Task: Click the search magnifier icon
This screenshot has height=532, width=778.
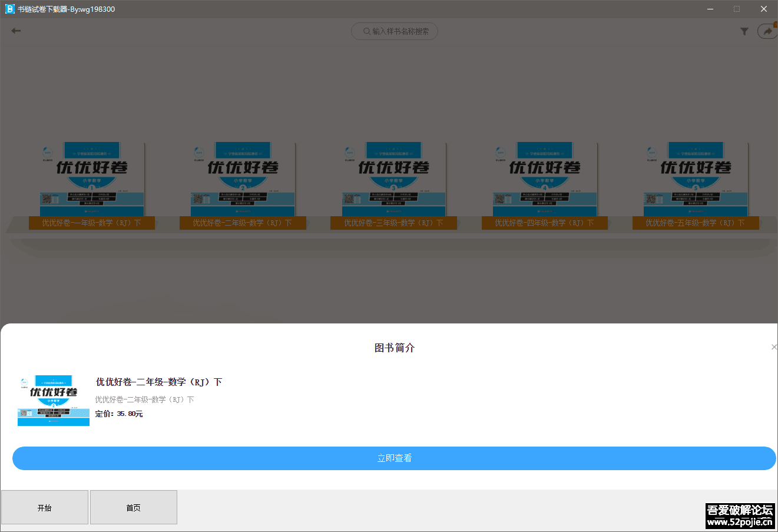Action: [367, 31]
